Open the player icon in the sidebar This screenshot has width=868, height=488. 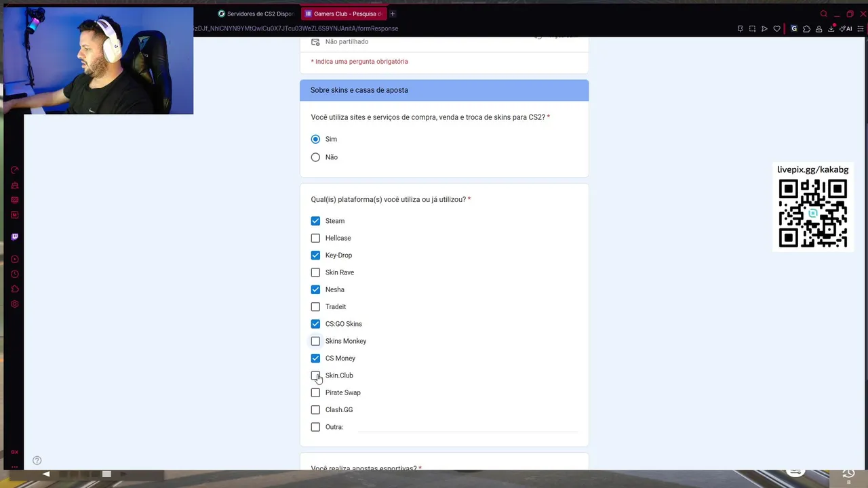click(x=15, y=259)
